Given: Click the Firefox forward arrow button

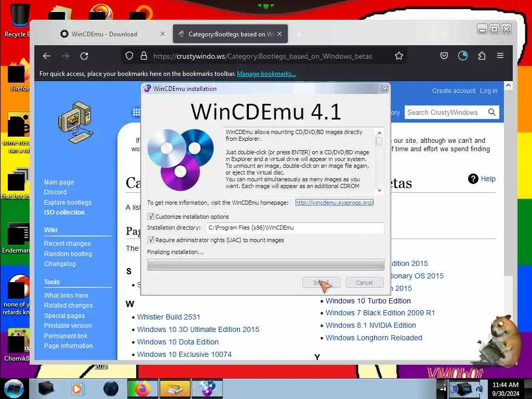Looking at the screenshot, I should point(65,56).
